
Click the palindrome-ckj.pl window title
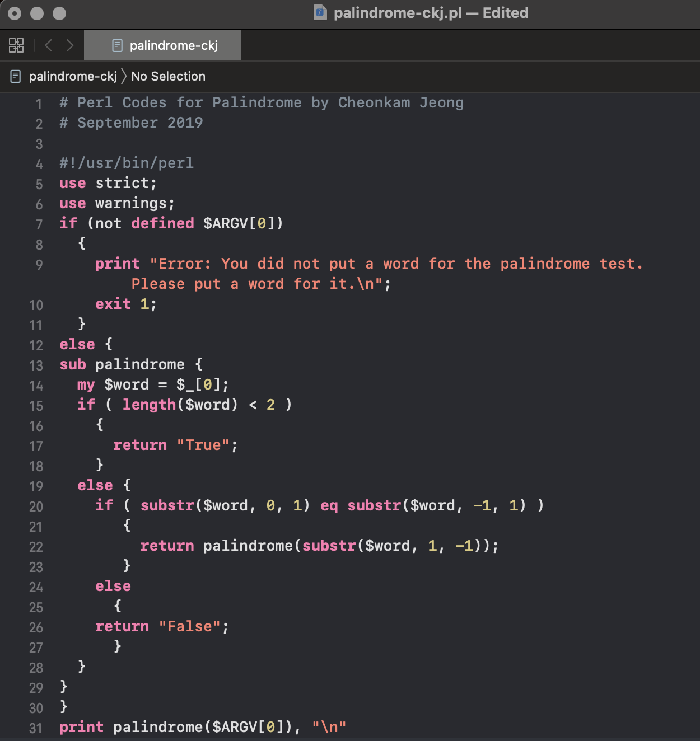(431, 12)
